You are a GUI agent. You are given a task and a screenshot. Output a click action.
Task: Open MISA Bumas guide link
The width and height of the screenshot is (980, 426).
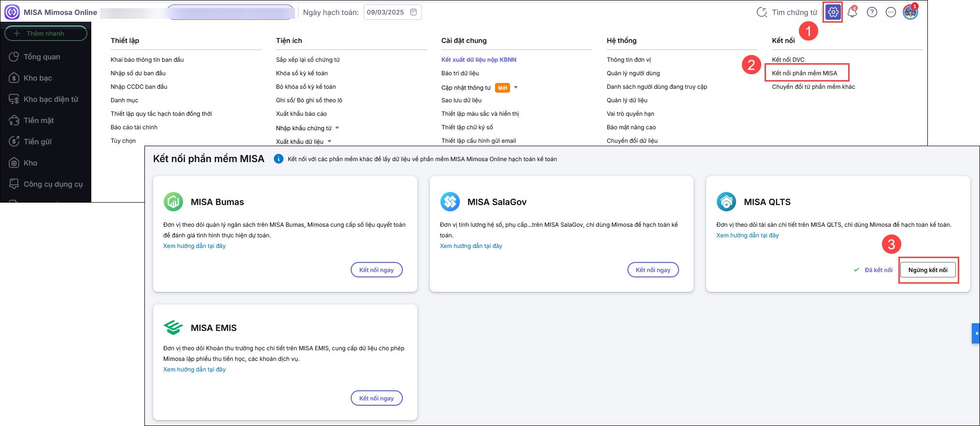point(194,246)
